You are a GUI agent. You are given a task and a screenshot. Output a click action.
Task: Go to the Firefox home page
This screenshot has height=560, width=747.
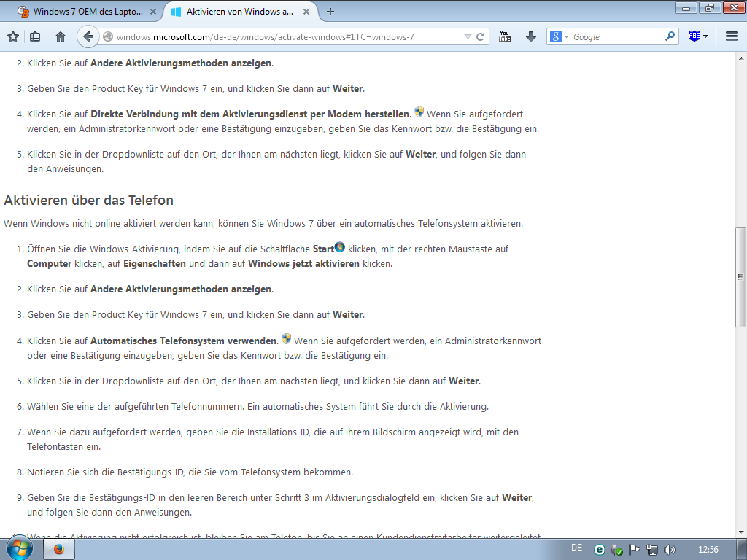pos(60,36)
